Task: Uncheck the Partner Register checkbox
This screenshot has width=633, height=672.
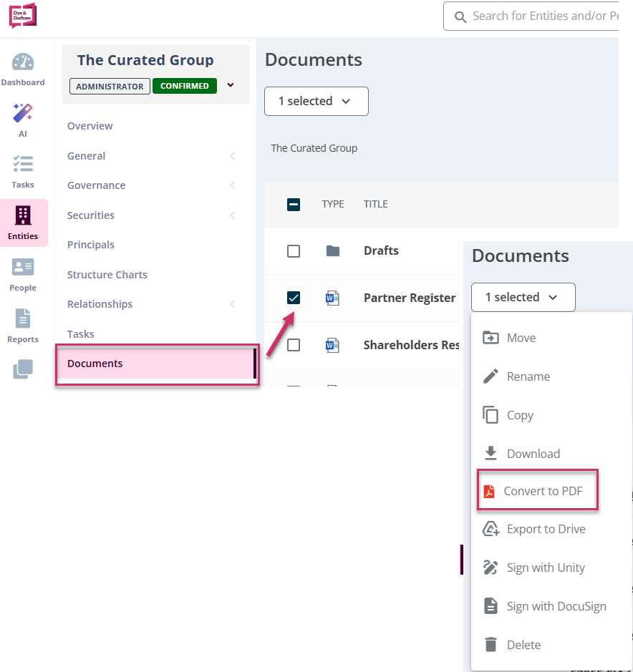Action: click(x=294, y=298)
